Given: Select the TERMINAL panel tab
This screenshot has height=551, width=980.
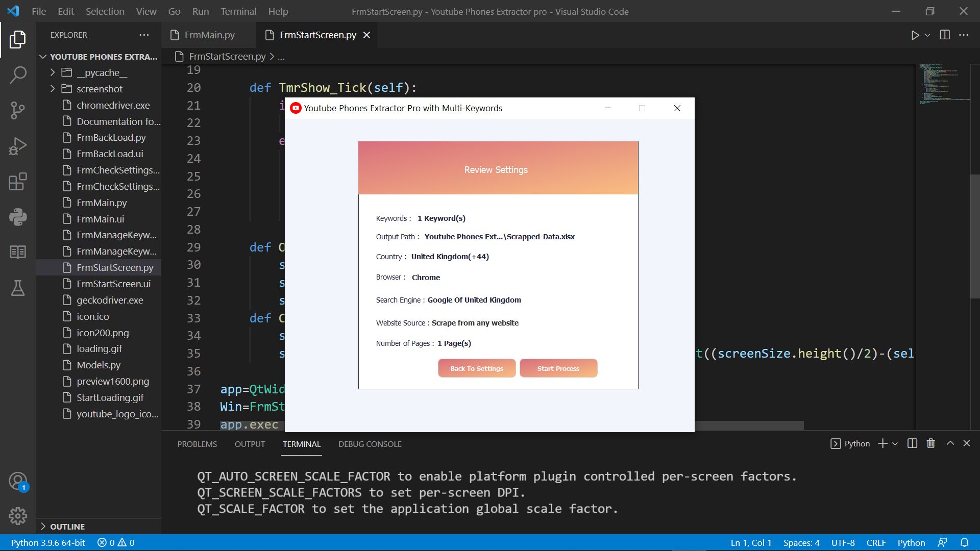Looking at the screenshot, I should point(302,444).
